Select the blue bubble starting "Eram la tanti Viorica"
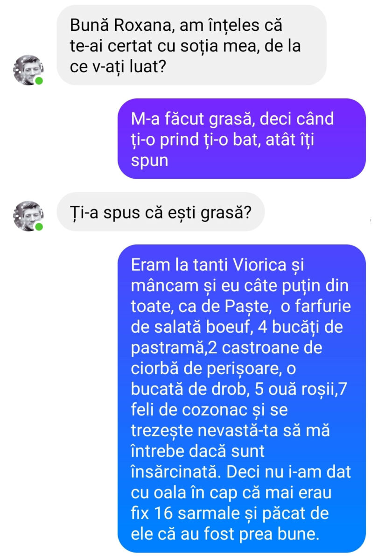The height and width of the screenshot is (560, 392). (241, 399)
